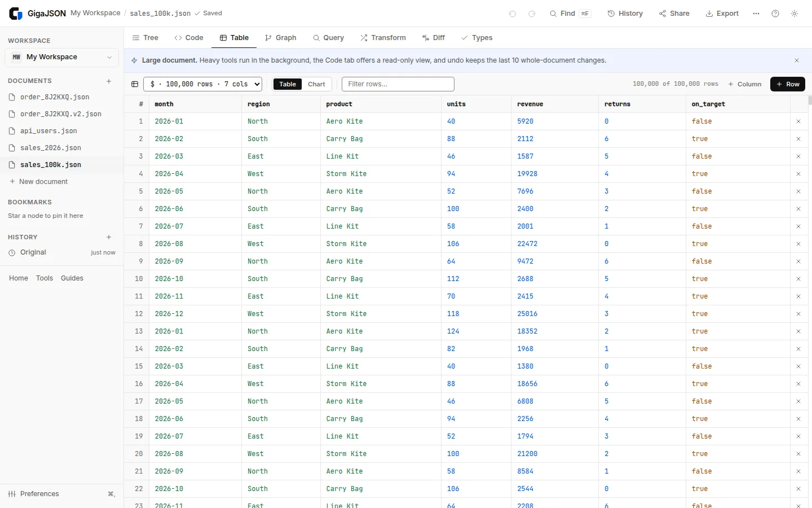Click the undo arrow icon
The image size is (812, 508).
(512, 14)
